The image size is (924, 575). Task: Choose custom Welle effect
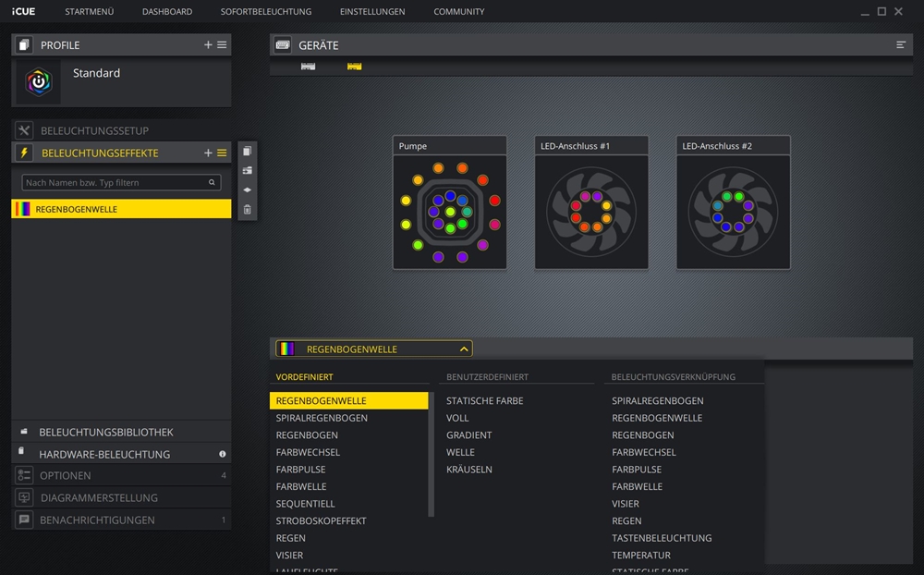(460, 452)
